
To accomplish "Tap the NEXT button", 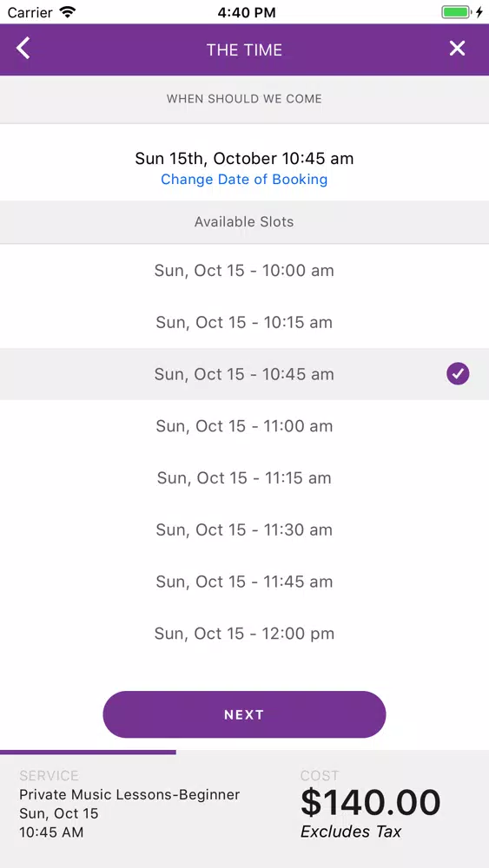I will click(244, 714).
